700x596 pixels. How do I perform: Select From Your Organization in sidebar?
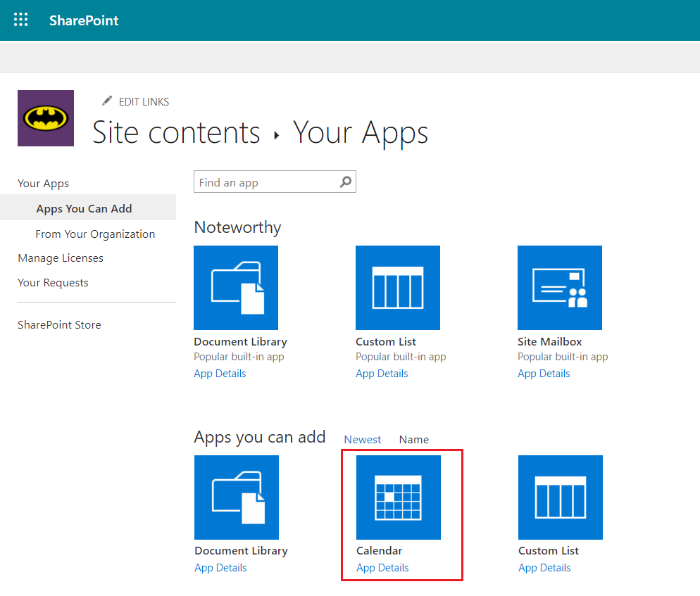[95, 234]
